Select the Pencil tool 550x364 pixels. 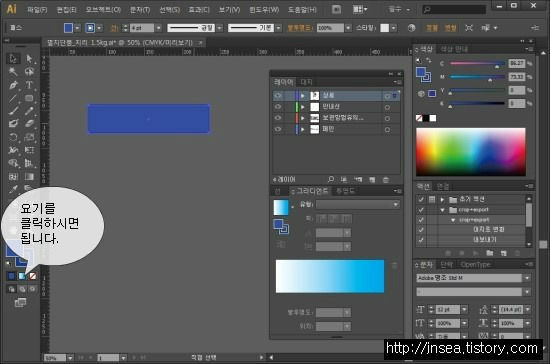[x=29, y=111]
